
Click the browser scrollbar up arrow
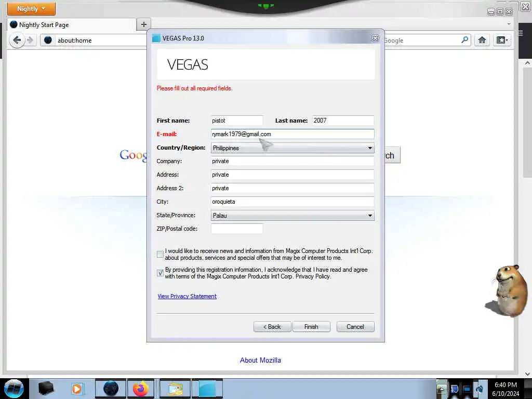click(x=527, y=63)
